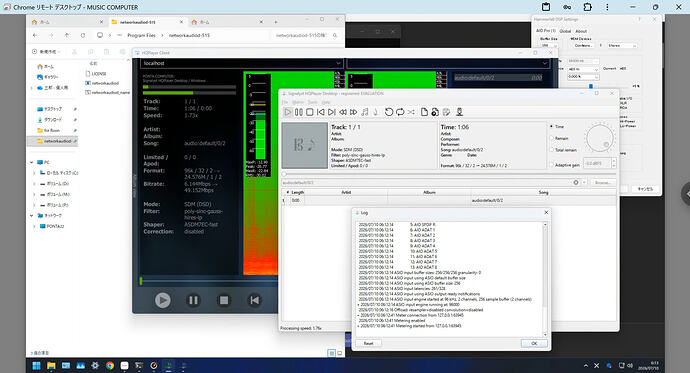Click OK in the Log dialog
690x373 pixels.
tap(534, 344)
